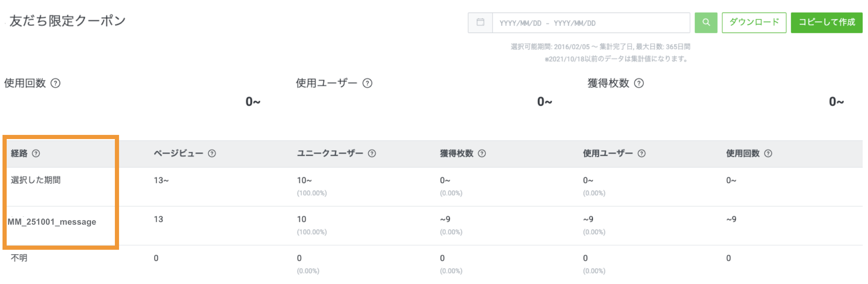The image size is (868, 284).
Task: Open the 経路 column help icon
Action: pos(37,153)
